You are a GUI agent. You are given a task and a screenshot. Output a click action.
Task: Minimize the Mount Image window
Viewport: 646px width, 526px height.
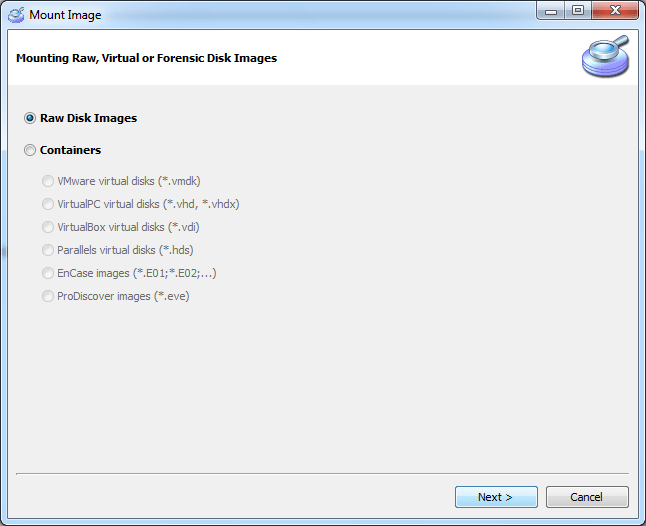pyautogui.click(x=552, y=11)
